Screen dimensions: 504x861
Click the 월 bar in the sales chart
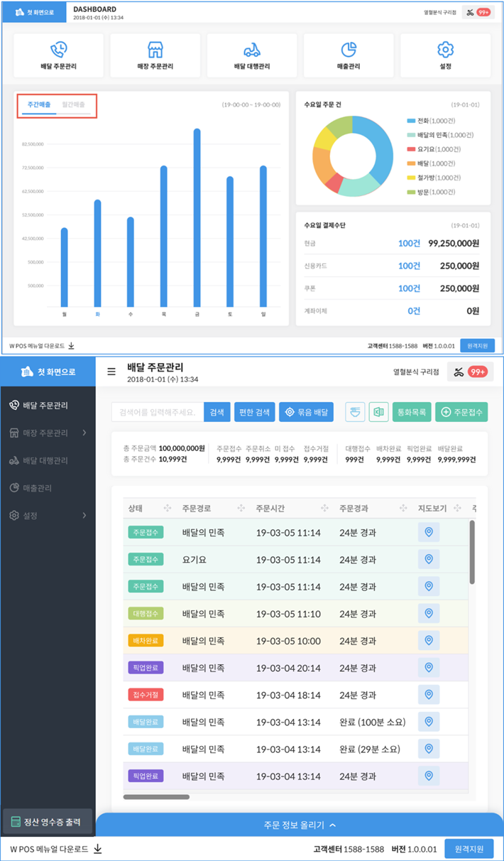[64, 267]
